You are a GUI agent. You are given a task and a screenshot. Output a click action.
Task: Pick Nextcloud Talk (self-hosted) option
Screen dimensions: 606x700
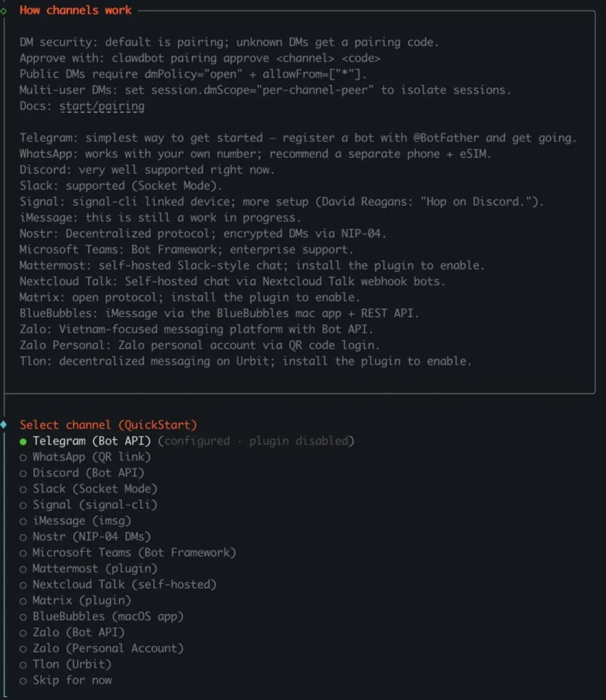click(124, 584)
